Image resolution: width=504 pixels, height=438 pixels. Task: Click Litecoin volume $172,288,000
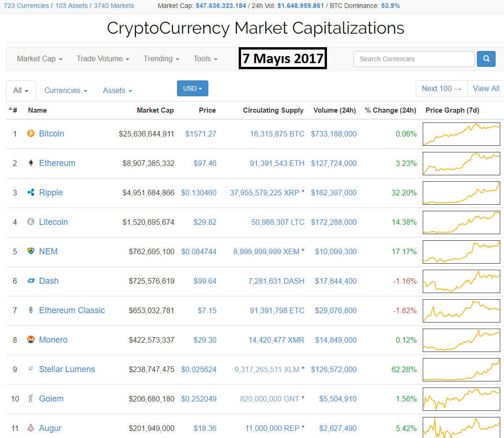334,222
